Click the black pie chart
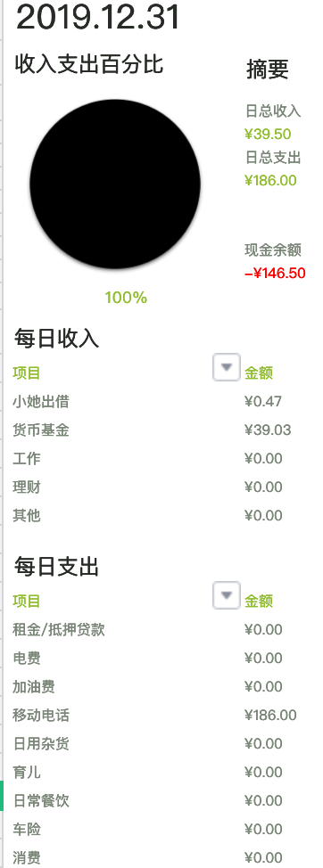Screen dimensions: 323x868 point(115,184)
